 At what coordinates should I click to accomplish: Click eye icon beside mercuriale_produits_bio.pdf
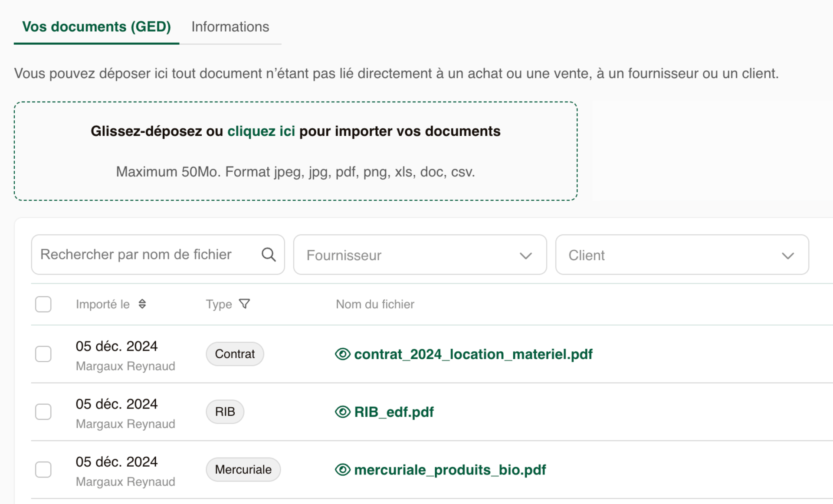342,469
